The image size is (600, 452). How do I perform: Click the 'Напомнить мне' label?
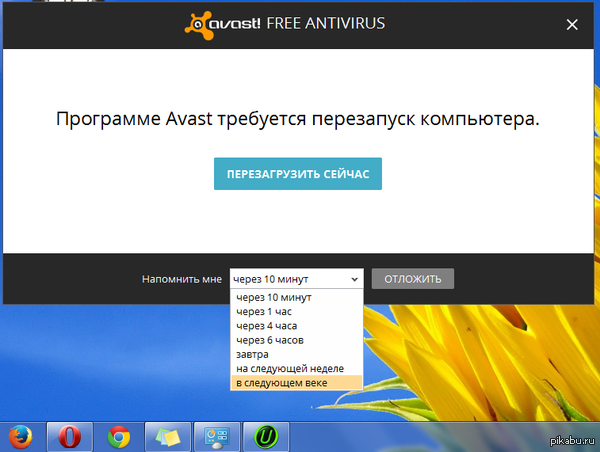pos(181,278)
